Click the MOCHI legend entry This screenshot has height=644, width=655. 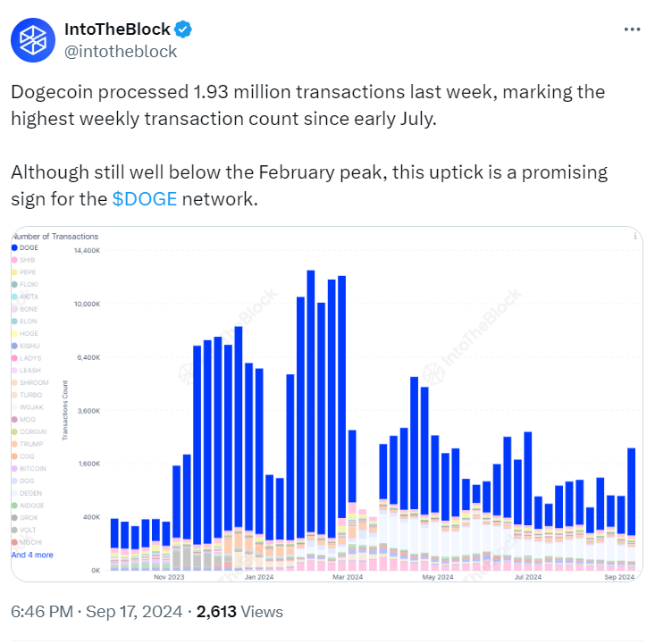pyautogui.click(x=29, y=542)
